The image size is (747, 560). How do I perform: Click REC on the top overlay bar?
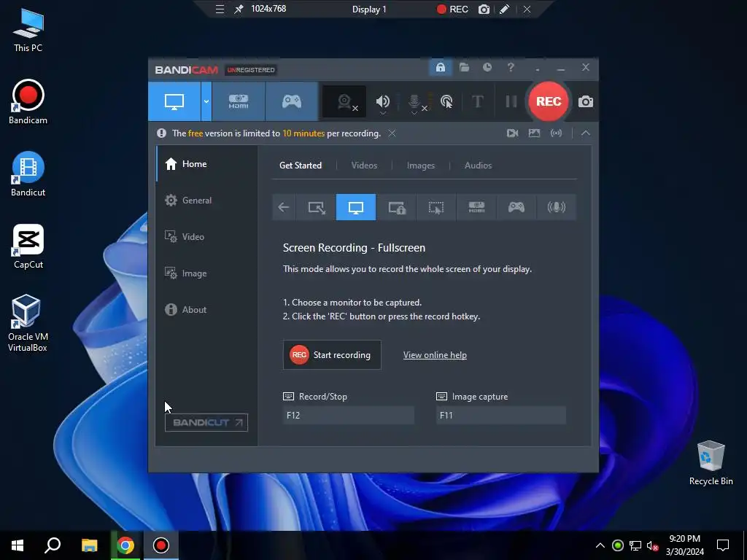pos(452,9)
